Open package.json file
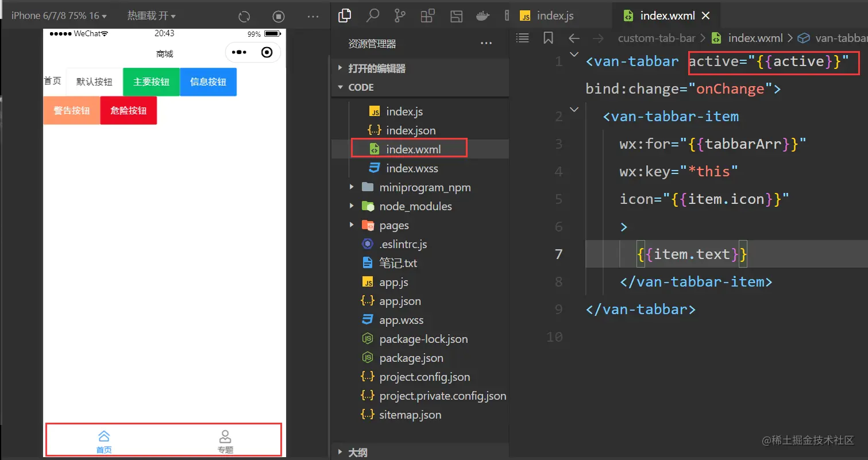 (420, 358)
